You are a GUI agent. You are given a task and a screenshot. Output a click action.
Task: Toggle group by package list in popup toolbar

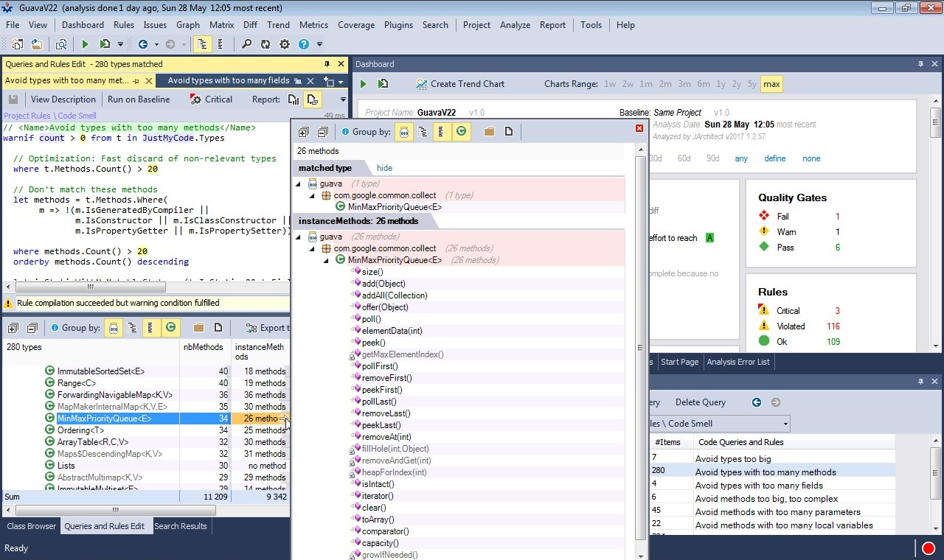(x=442, y=132)
